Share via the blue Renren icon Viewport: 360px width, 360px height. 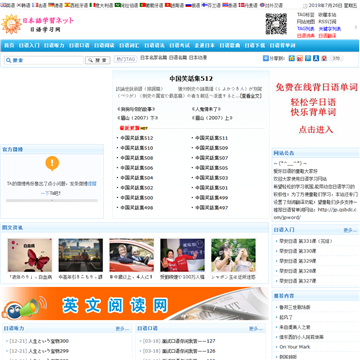[316, 58]
